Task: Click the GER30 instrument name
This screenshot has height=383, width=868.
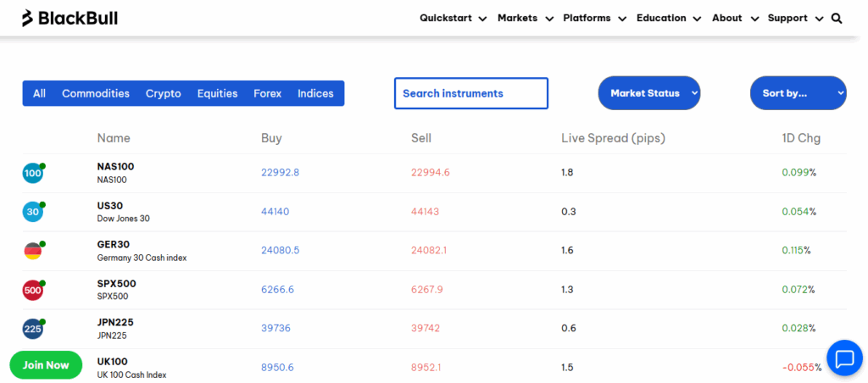Action: [x=114, y=245]
